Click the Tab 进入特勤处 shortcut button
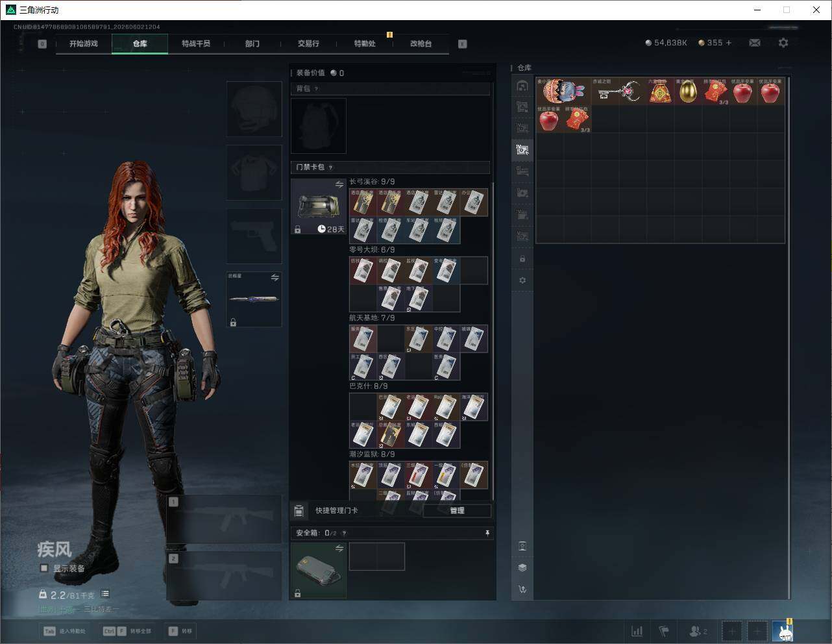The image size is (832, 644). coord(64,631)
